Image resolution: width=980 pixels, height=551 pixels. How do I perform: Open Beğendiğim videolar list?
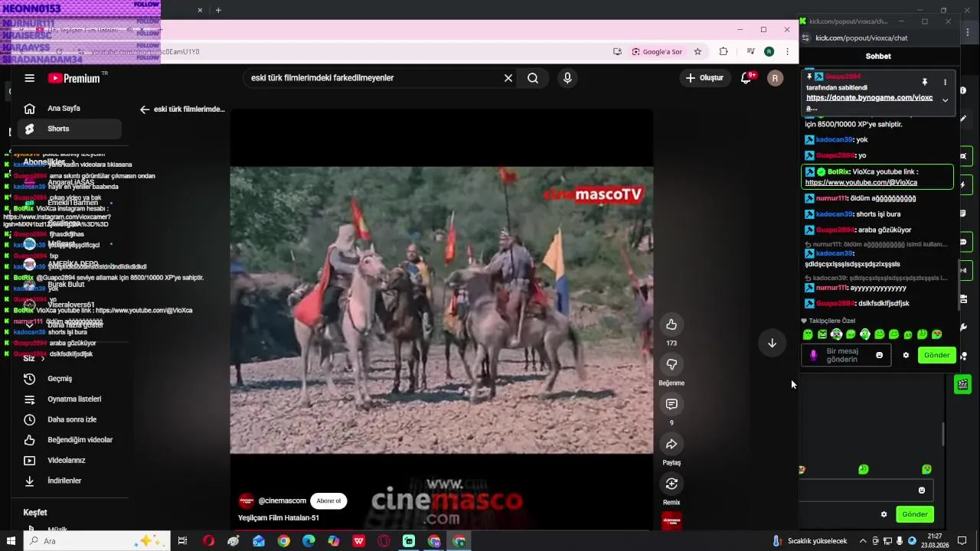tap(69, 440)
